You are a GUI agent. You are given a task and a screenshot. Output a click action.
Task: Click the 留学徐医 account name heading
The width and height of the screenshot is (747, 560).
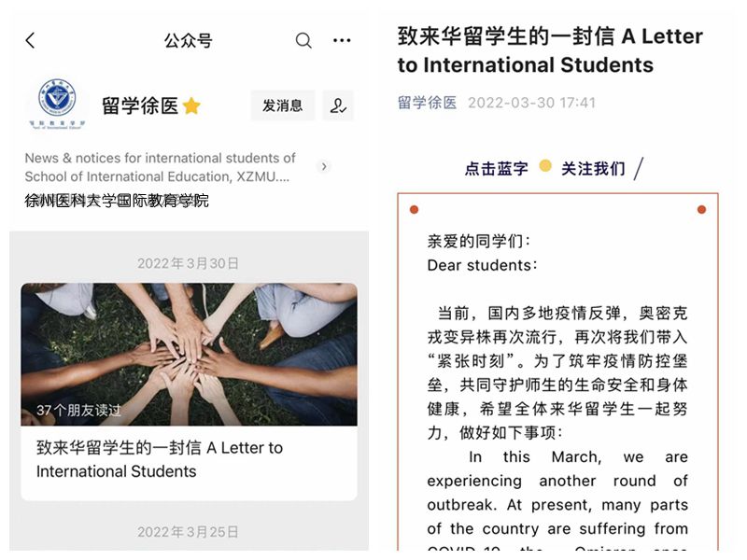tap(140, 105)
